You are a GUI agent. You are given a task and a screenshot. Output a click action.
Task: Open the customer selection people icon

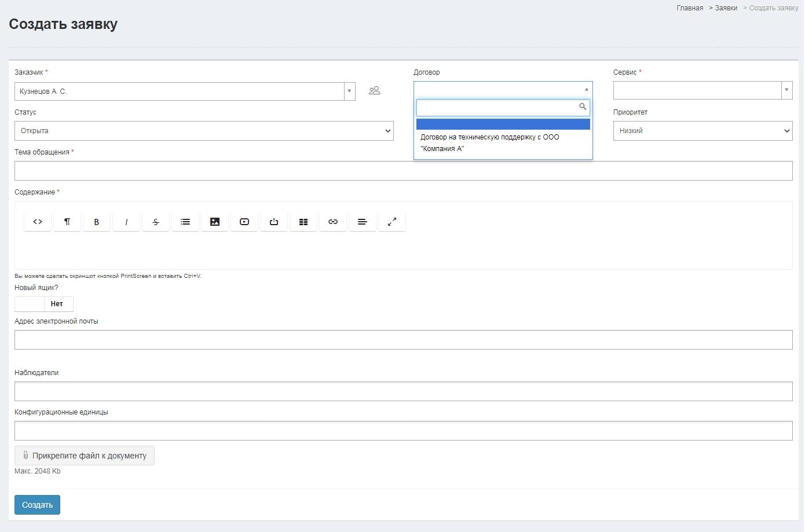coord(375,91)
